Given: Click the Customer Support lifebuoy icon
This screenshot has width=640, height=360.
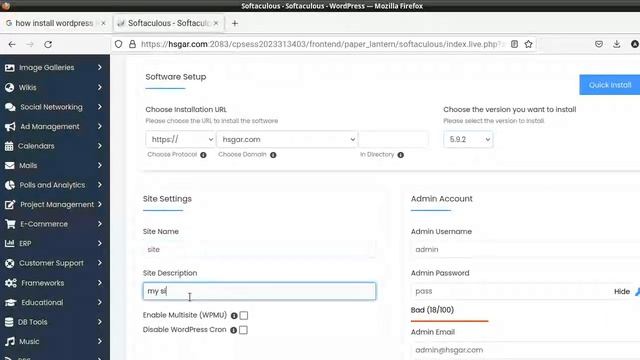Looking at the screenshot, I should click(x=10, y=263).
